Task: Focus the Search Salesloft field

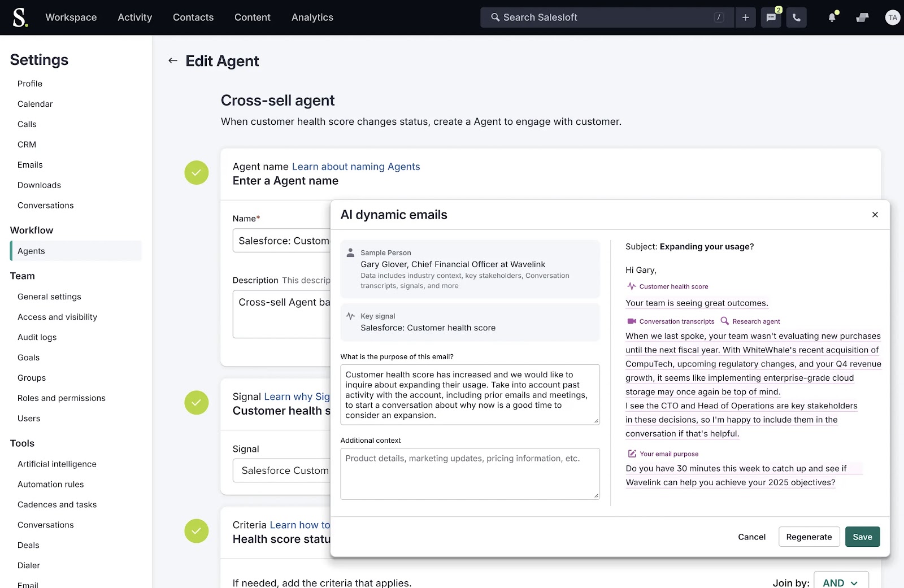Action: click(x=607, y=18)
